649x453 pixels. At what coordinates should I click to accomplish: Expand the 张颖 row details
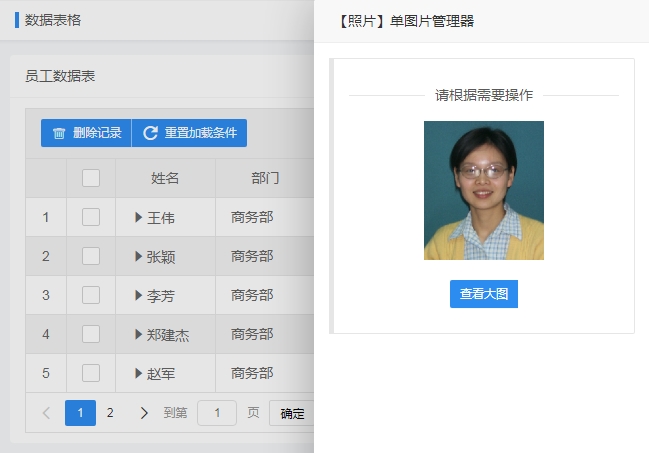pyautogui.click(x=139, y=256)
